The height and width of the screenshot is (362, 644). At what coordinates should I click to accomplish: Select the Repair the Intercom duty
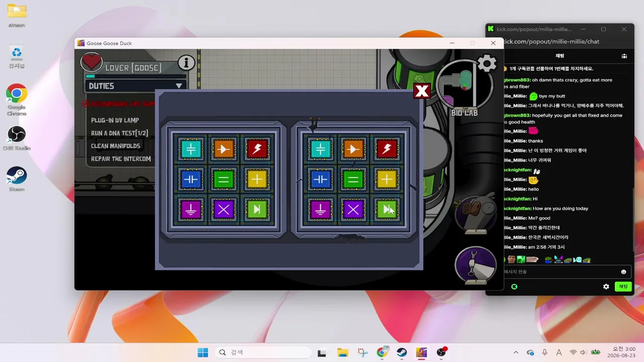(x=121, y=159)
